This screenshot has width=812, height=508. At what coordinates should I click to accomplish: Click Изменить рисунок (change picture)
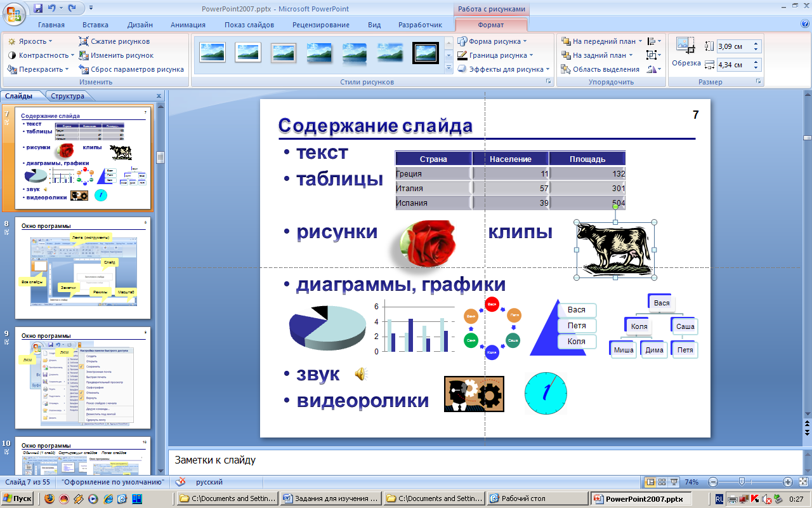[x=116, y=55]
